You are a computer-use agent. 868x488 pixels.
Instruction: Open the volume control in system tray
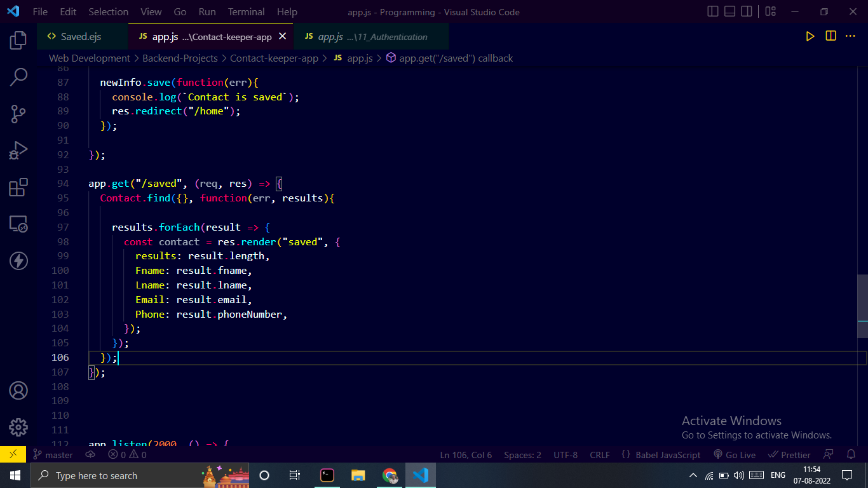(738, 475)
